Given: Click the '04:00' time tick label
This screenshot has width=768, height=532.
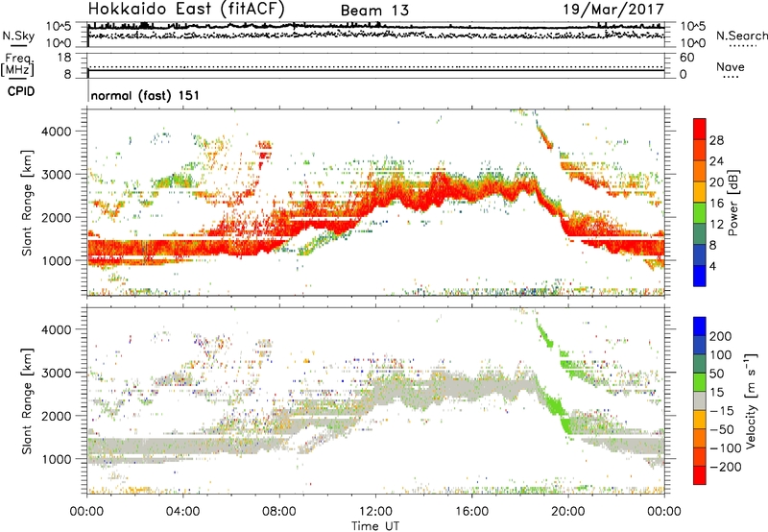Looking at the screenshot, I should coord(182,512).
